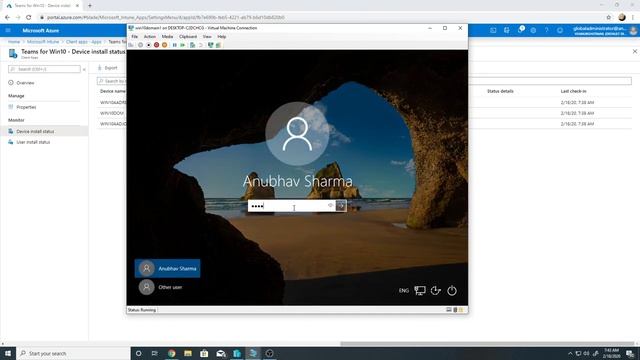This screenshot has width=640, height=360.
Task: Click the red Shut Down VM icon
Action: [156, 45]
